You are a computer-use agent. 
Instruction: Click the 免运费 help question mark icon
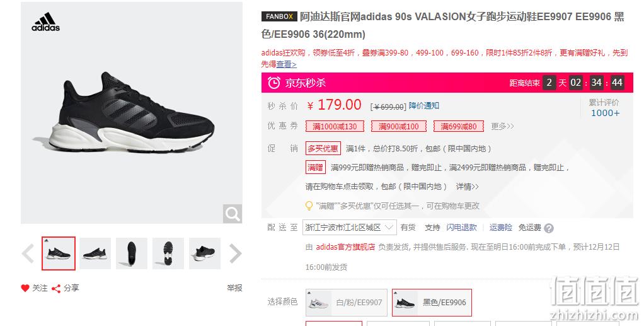[x=549, y=228]
